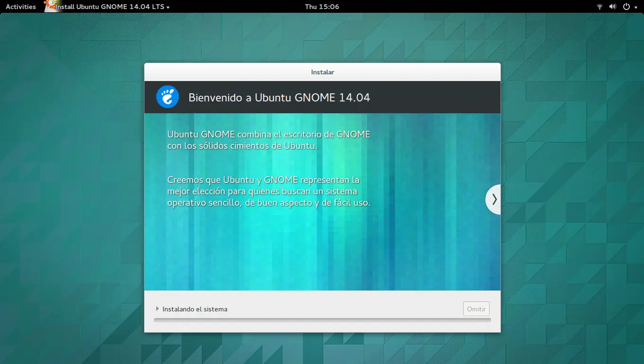Image resolution: width=644 pixels, height=364 pixels.
Task: Click the volume speaker icon
Action: click(613, 7)
